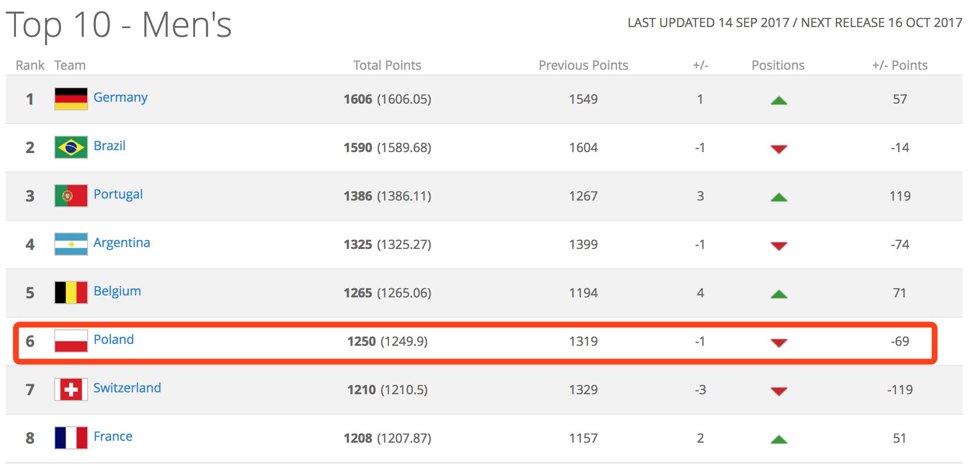Click Switzerland's red down arrow

779,391
